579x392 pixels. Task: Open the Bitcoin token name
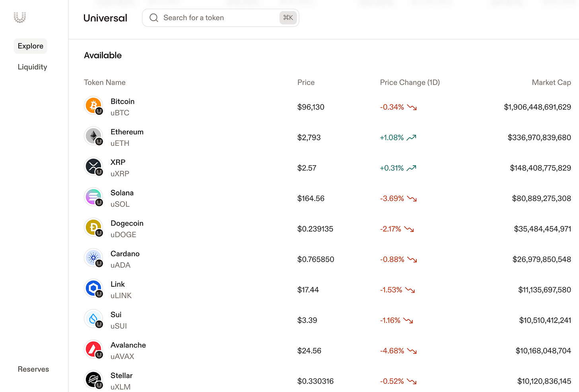click(122, 101)
